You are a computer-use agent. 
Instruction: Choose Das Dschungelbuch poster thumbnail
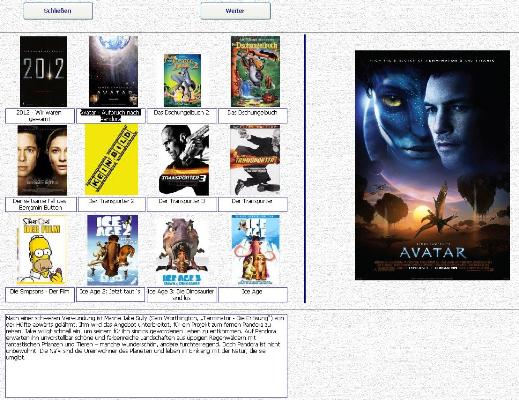tap(255, 71)
